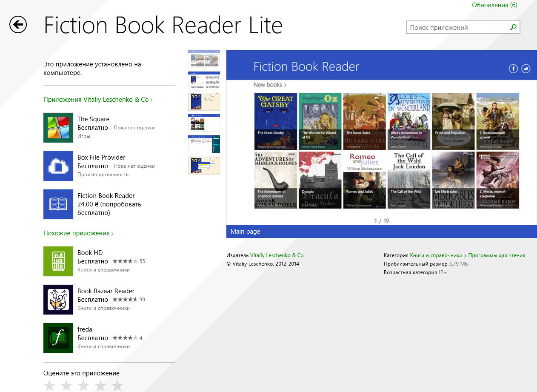The width and height of the screenshot is (537, 392).
Task: Click the Pride and Prejudice cover
Action: (453, 121)
